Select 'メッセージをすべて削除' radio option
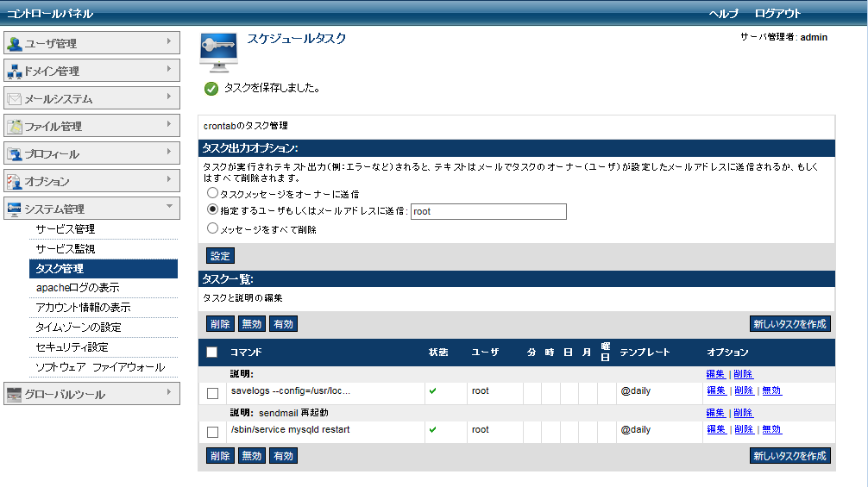 (x=212, y=229)
